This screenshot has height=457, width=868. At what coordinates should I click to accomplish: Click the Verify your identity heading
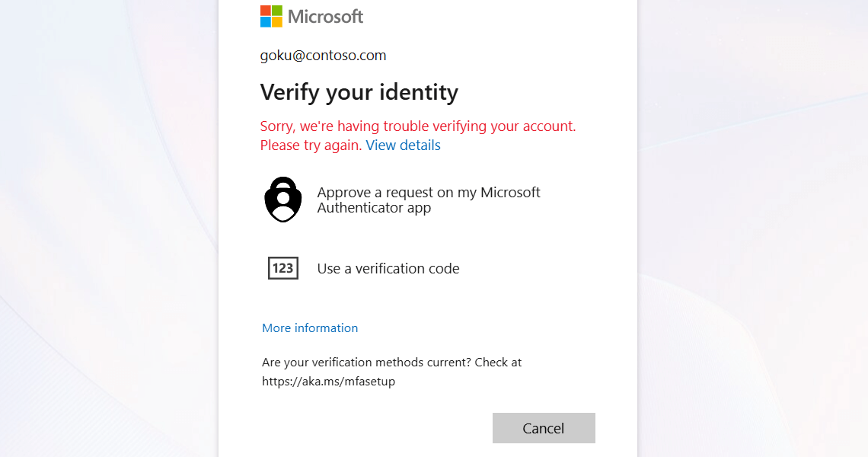359,92
